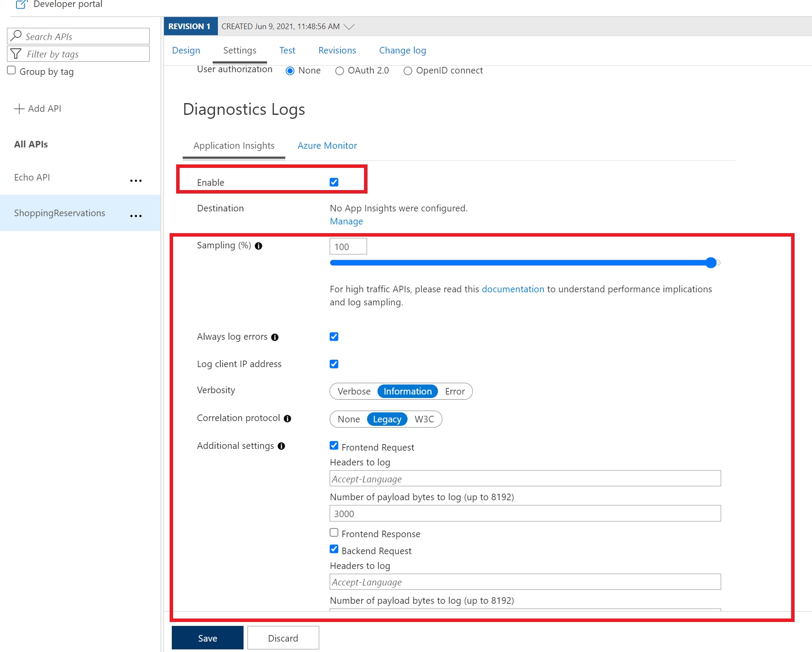Screen dimensions: 812x652
Task: Set verbosity to Verbose
Action: [x=354, y=391]
